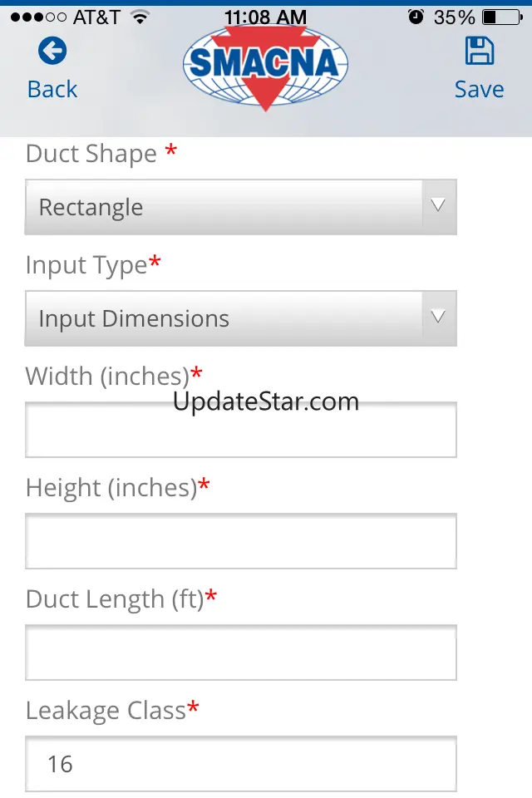Tap the back arrow icon
The width and height of the screenshot is (532, 798).
(x=52, y=52)
